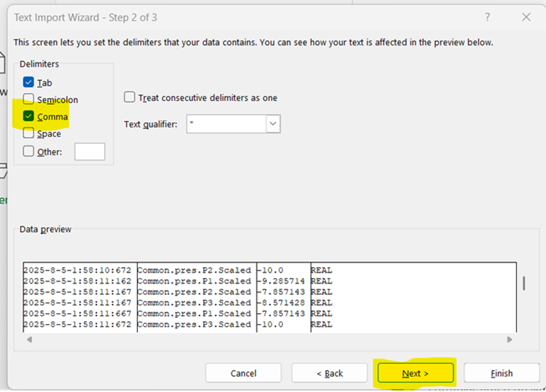Click the horizontal scrollbar track under preview
Viewport: 546px width, 392px height.
click(269, 339)
